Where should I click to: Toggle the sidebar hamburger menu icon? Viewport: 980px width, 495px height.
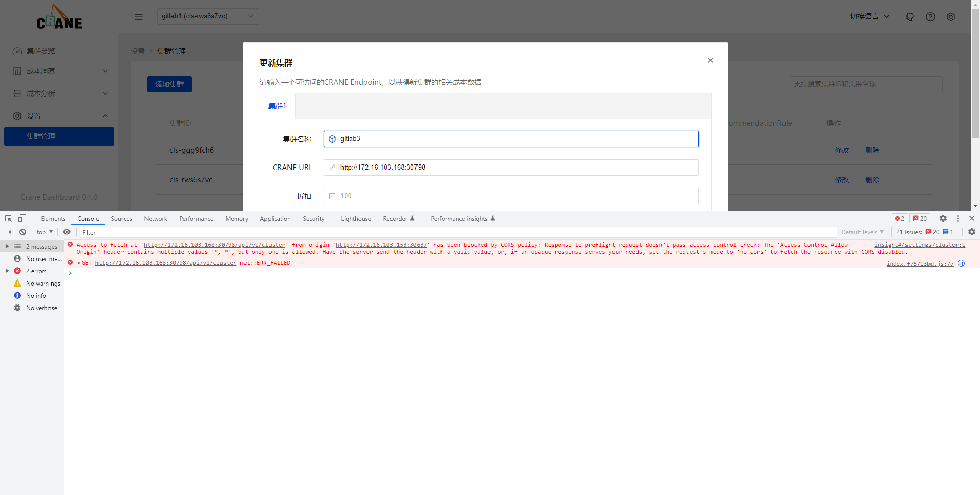tap(138, 16)
